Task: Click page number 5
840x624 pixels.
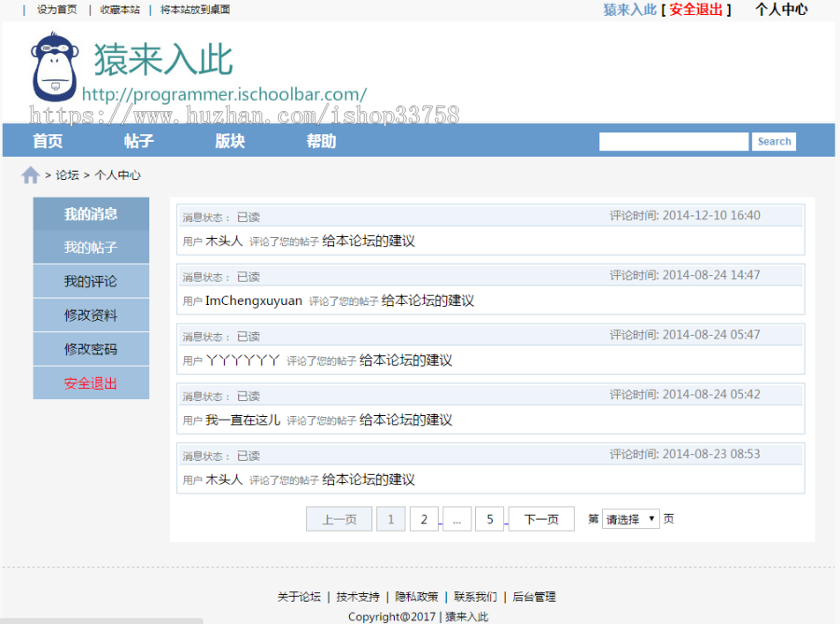Action: pos(490,518)
